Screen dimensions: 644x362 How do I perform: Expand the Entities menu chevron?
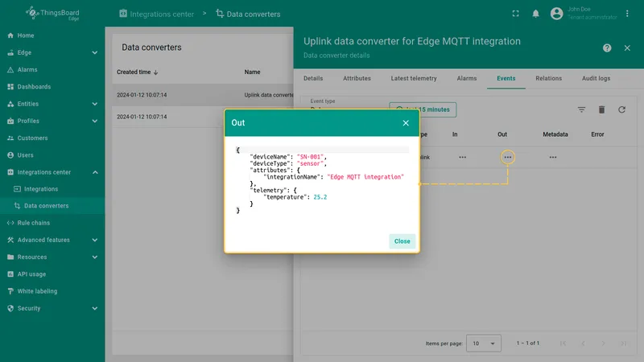(x=95, y=104)
